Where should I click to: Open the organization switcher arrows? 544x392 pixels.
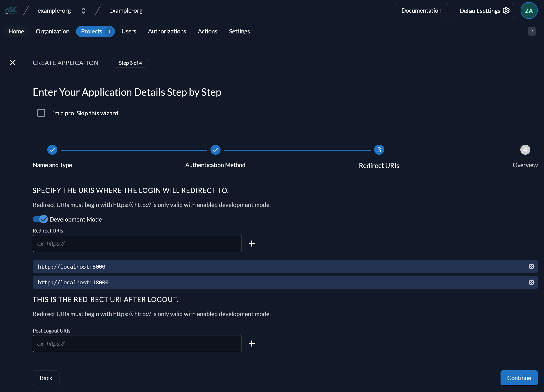(83, 11)
